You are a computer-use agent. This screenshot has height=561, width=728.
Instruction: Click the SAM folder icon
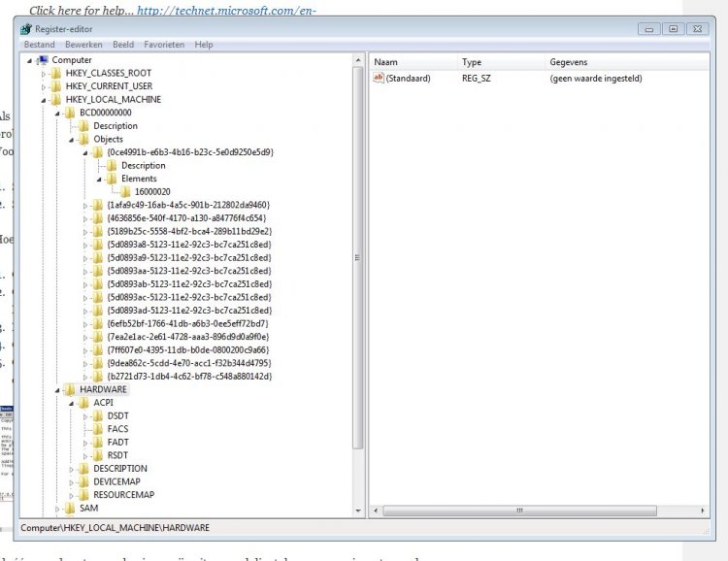pos(70,508)
